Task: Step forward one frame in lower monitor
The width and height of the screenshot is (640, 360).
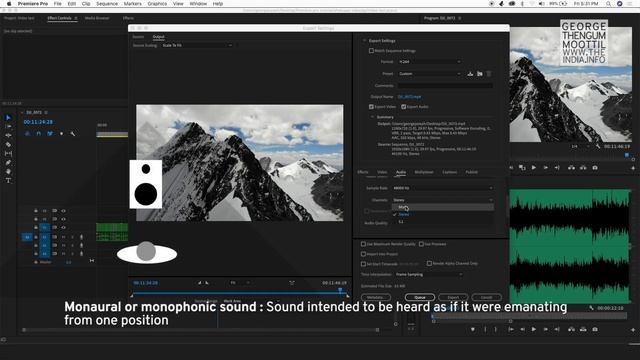Action: pos(546,329)
